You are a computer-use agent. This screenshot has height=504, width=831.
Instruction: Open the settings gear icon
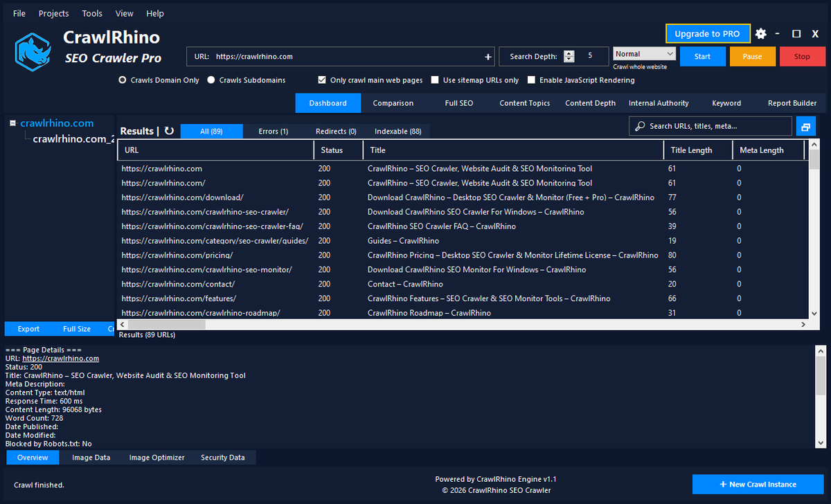pyautogui.click(x=761, y=33)
